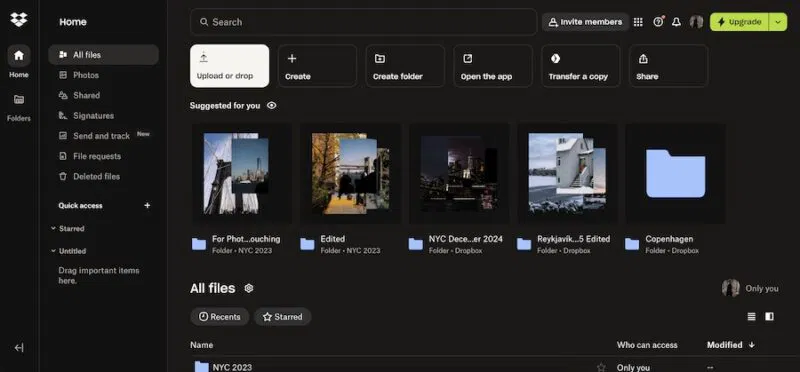Viewport: 800px width, 372px height.
Task: Open the notifications bell
Action: 676,22
